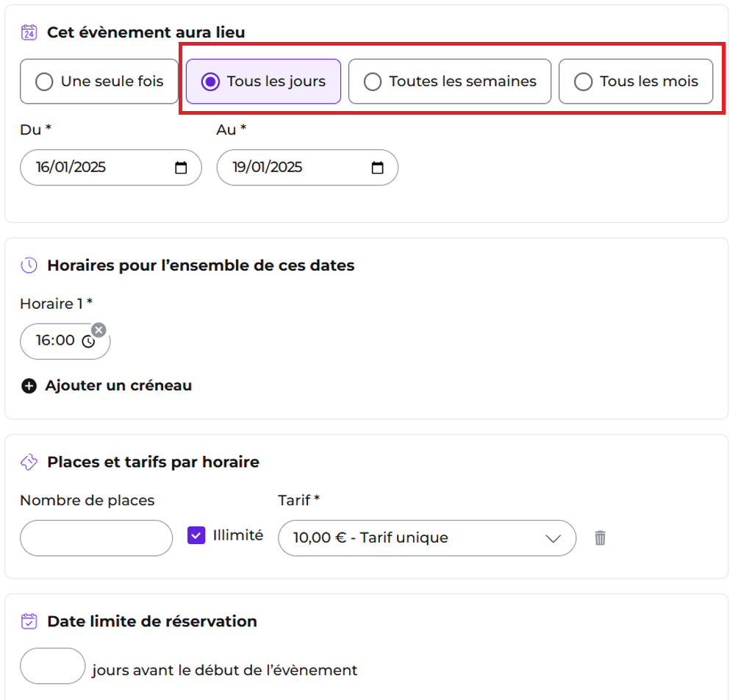Click ticket icon beside 'Places et tarifs par horaire'
The image size is (738, 700).
point(29,462)
